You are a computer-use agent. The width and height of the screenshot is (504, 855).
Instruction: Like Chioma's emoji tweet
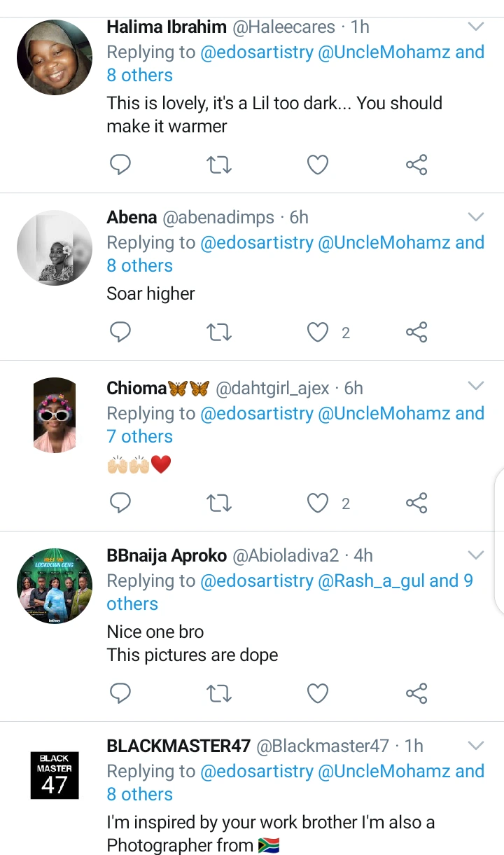tap(318, 503)
